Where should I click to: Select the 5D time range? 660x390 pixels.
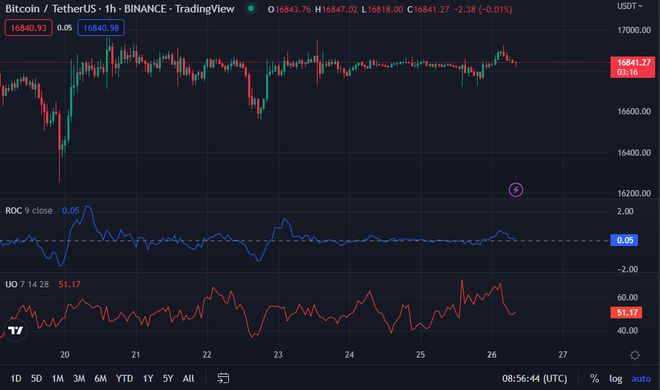[36, 378]
